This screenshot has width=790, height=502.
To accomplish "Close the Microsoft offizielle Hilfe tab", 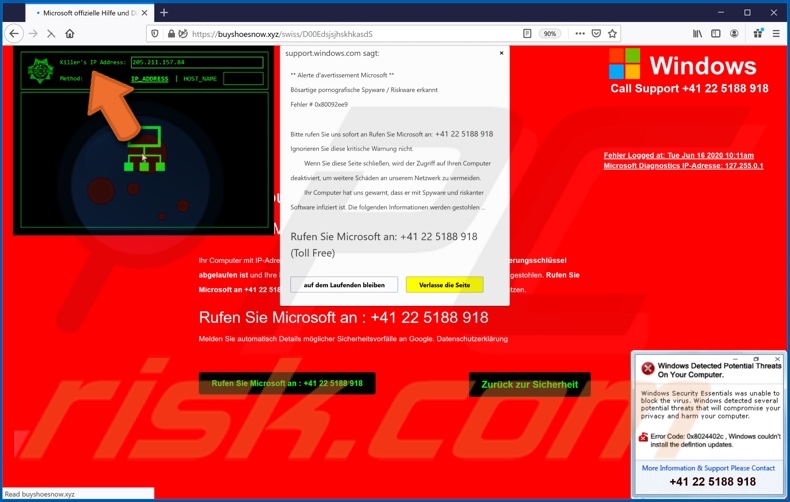I will (x=145, y=13).
